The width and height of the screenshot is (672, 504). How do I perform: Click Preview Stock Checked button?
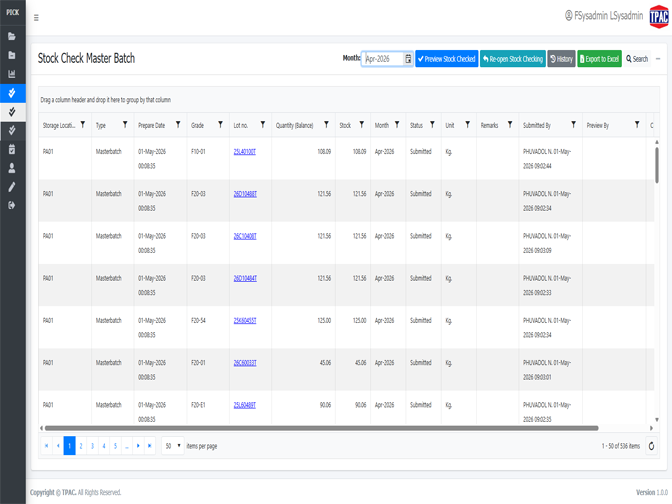(447, 59)
